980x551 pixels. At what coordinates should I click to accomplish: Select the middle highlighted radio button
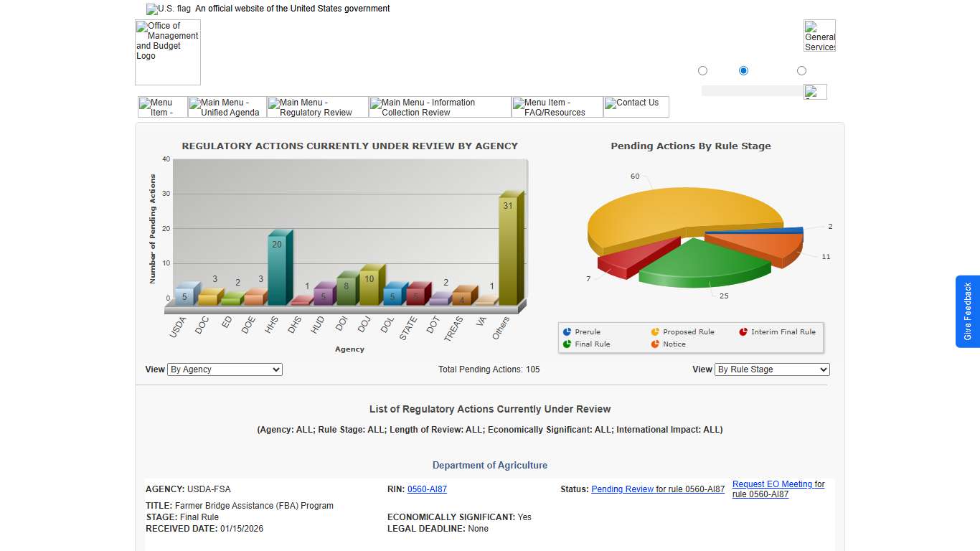[x=743, y=70]
